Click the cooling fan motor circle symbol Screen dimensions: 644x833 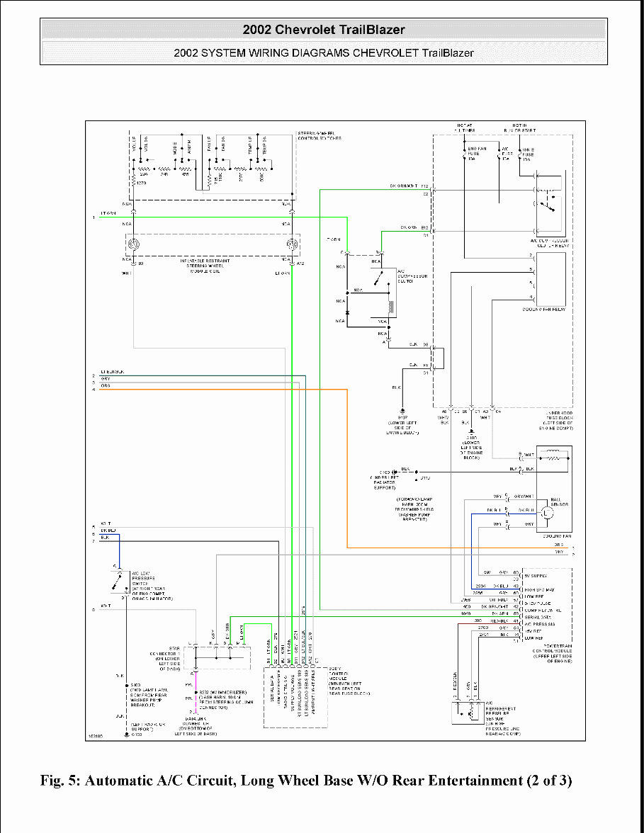[547, 513]
